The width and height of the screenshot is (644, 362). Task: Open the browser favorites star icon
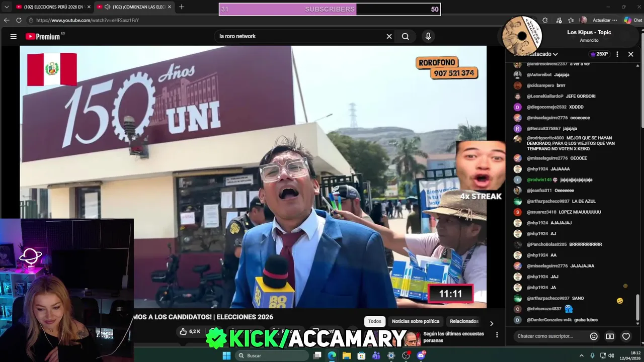571,20
